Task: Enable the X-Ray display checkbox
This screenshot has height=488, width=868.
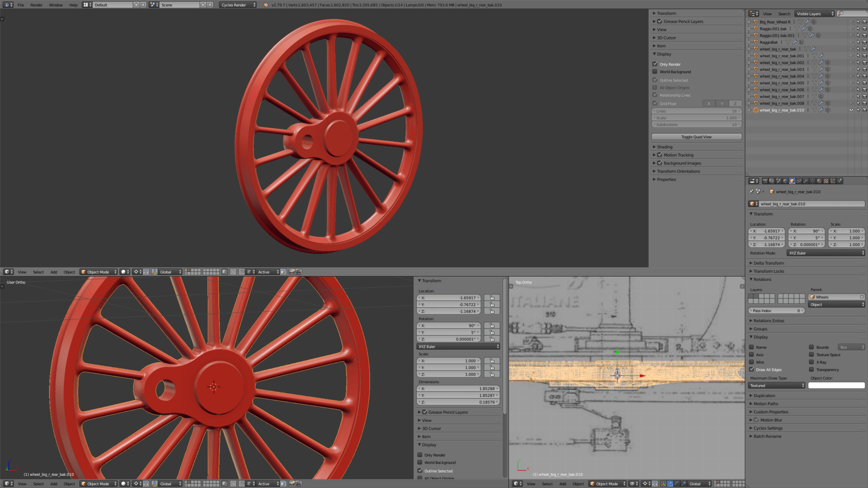Action: pyautogui.click(x=811, y=362)
